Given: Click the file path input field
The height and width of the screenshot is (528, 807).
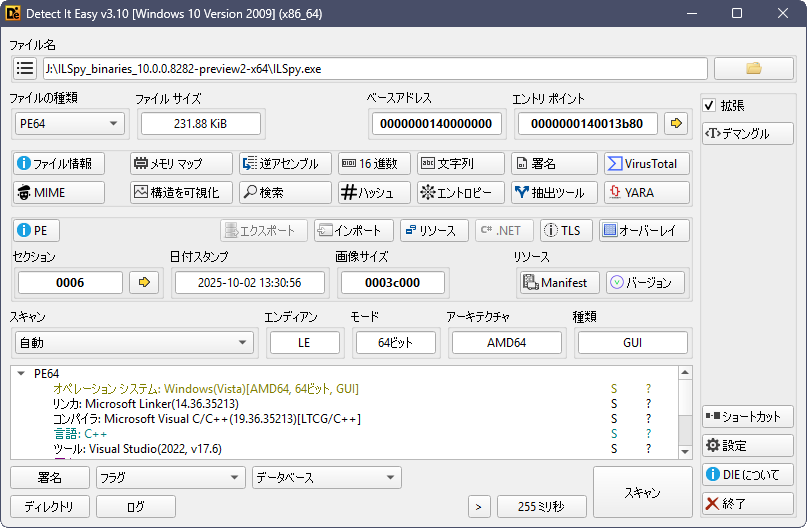Looking at the screenshot, I should (375, 68).
